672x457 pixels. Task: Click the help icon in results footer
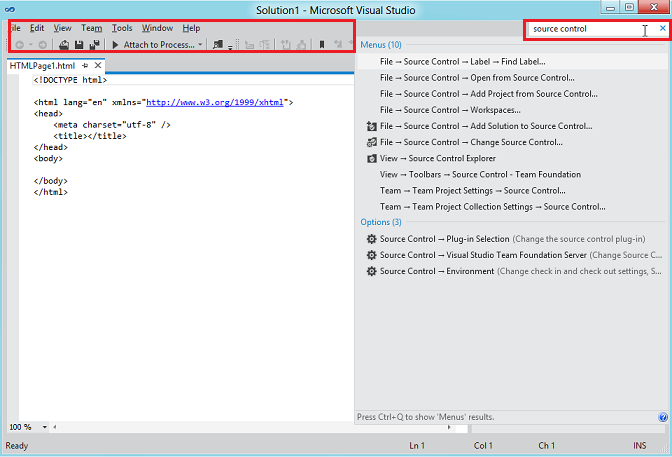click(x=663, y=417)
